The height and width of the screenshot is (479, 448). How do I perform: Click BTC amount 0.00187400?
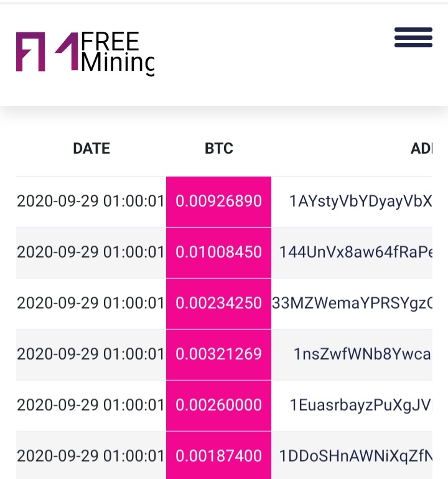[219, 457]
